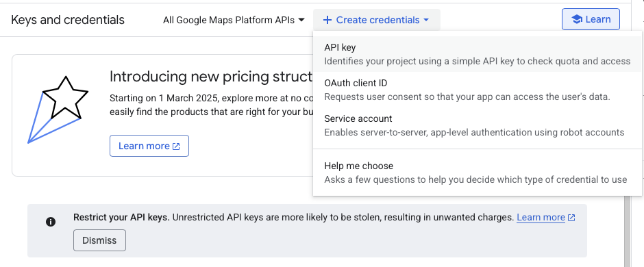Click the plus icon beside Create credentials

coord(327,20)
